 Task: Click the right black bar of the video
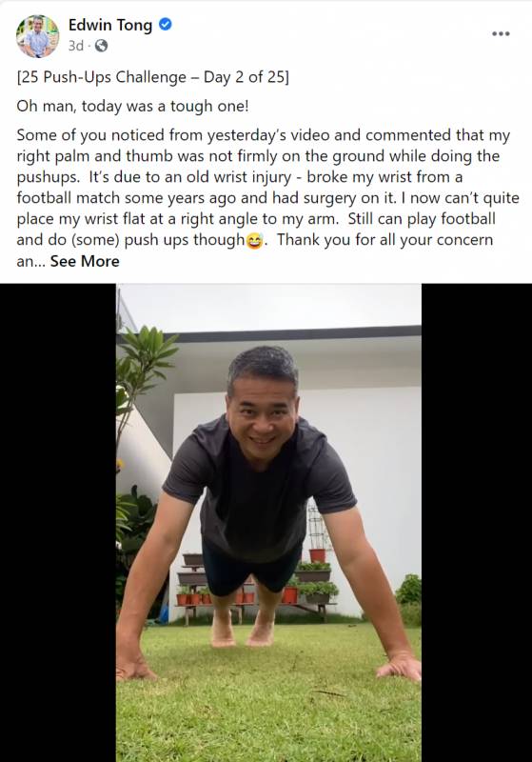(477, 522)
